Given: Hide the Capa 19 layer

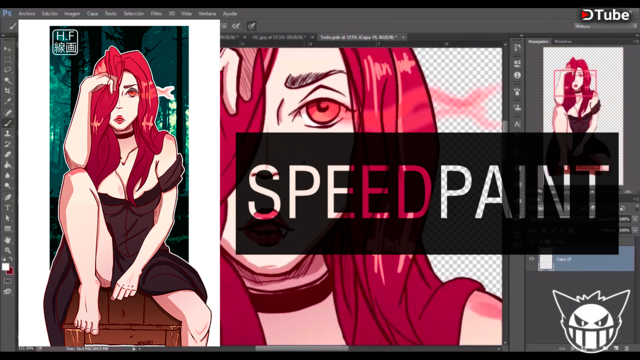Looking at the screenshot, I should (x=531, y=259).
